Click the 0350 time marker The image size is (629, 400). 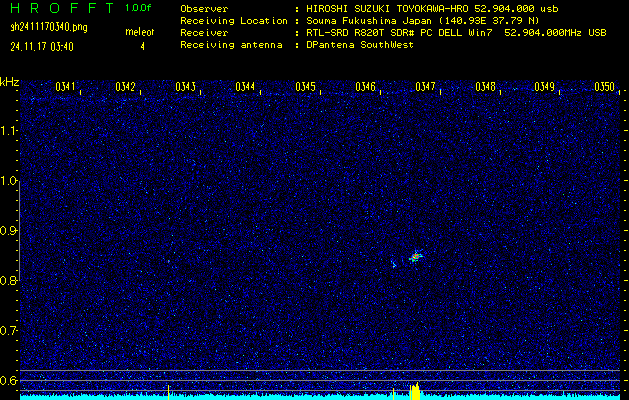tap(605, 87)
